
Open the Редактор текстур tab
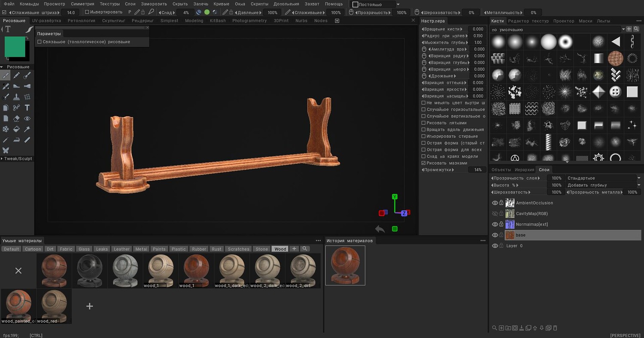tap(528, 21)
